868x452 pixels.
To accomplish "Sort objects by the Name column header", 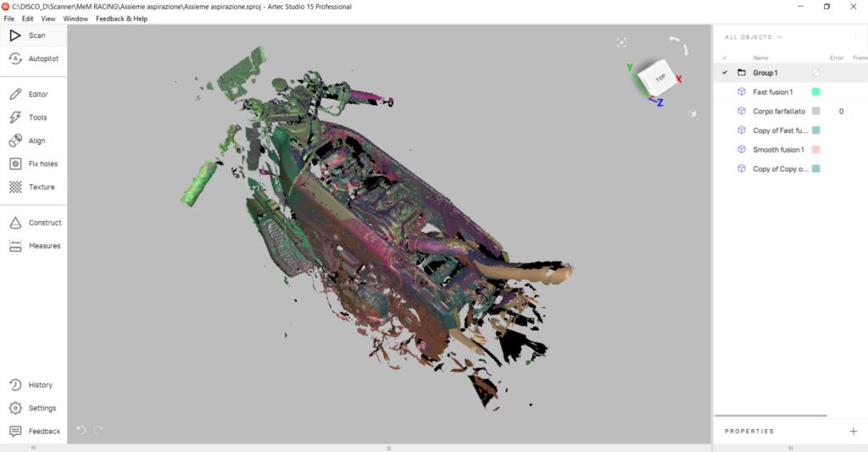I will (x=760, y=58).
